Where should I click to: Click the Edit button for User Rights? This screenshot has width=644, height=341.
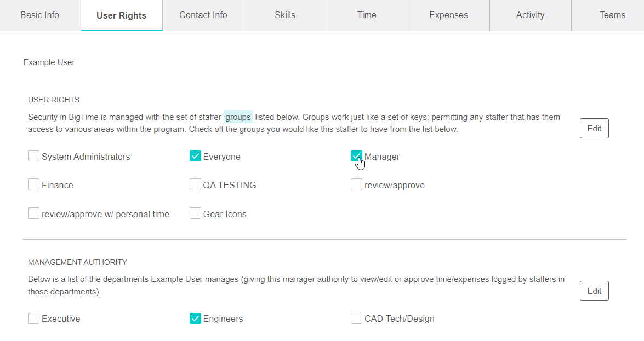click(x=594, y=128)
